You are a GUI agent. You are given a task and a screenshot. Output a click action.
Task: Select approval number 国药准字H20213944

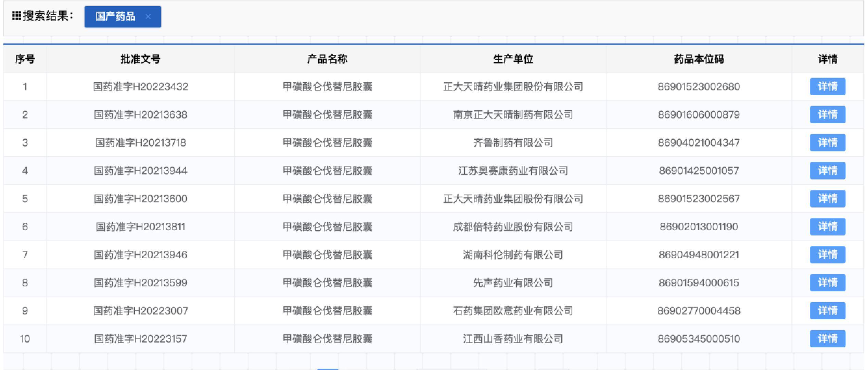[140, 171]
